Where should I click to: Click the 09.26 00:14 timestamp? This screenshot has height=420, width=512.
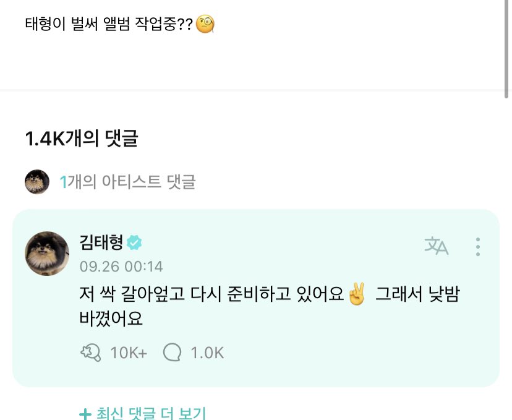[x=121, y=267]
